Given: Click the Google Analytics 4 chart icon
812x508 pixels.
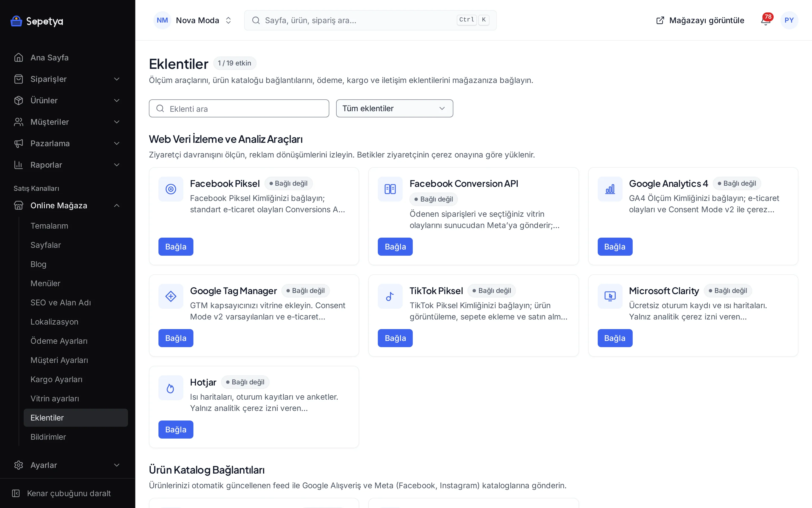Looking at the screenshot, I should [x=610, y=189].
